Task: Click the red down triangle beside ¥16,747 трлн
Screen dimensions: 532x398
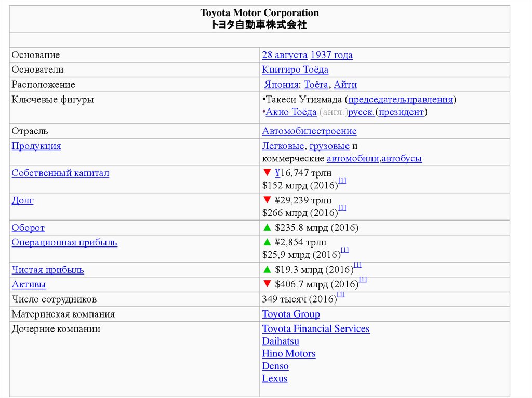Action: coord(267,173)
